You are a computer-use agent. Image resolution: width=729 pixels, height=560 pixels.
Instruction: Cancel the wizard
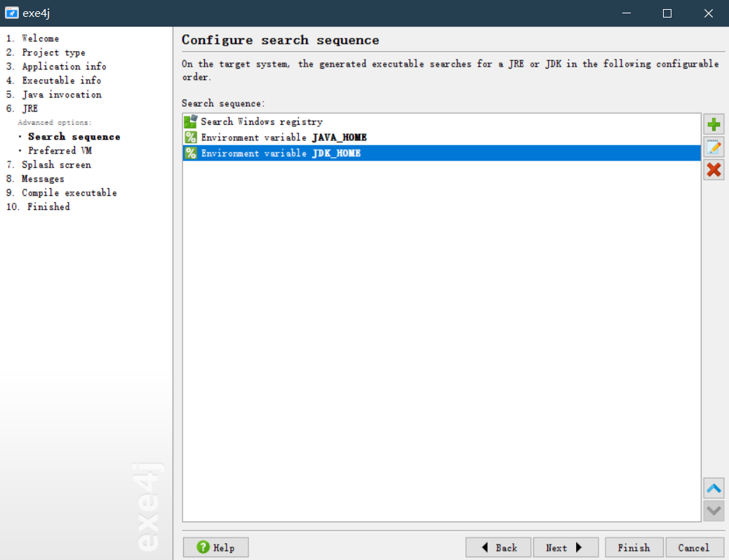point(695,547)
